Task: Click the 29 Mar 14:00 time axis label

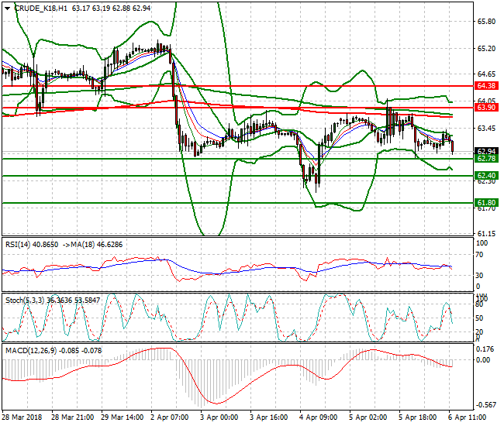Action: pyautogui.click(x=123, y=417)
